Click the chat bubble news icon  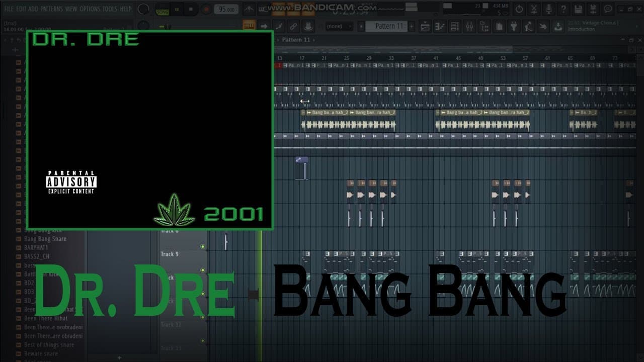point(608,9)
